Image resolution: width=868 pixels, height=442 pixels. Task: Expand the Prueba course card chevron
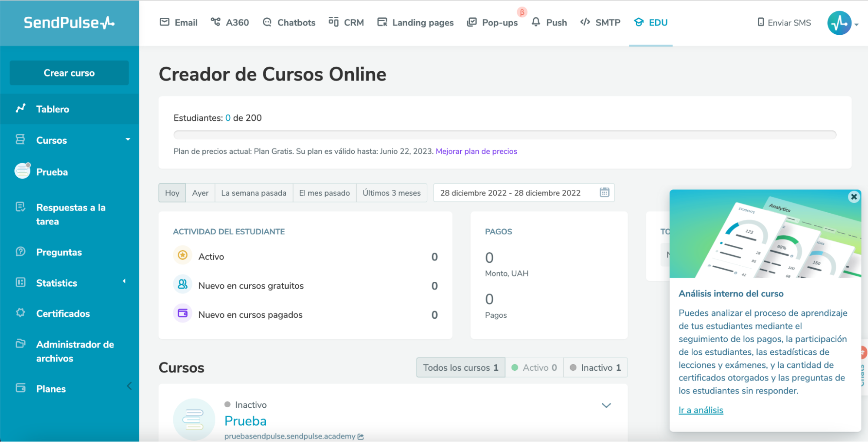coord(606,405)
